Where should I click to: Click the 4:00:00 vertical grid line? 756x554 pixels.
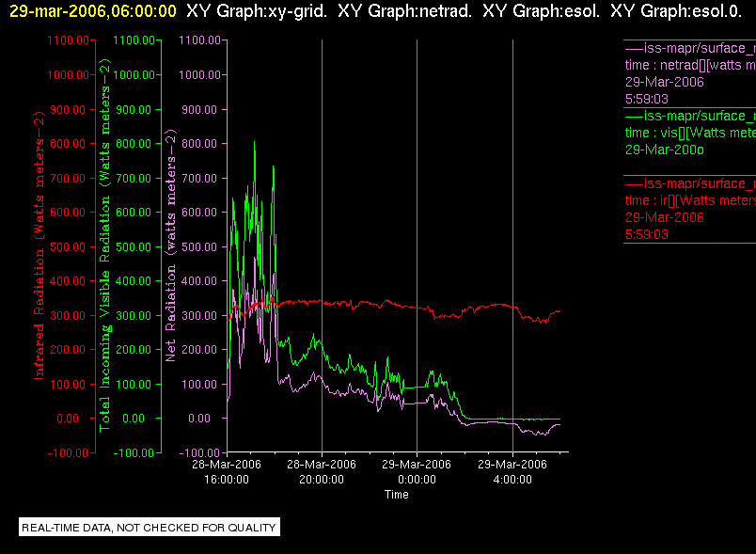click(x=513, y=245)
